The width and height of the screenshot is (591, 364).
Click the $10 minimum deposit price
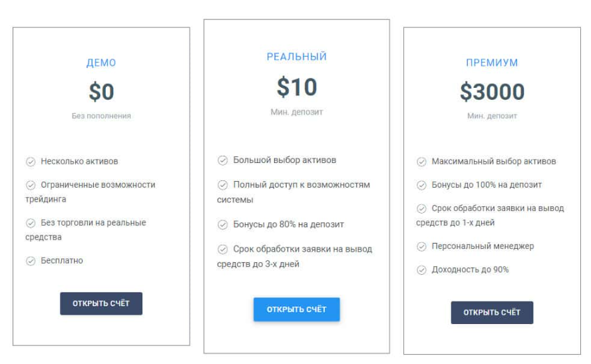click(x=297, y=87)
